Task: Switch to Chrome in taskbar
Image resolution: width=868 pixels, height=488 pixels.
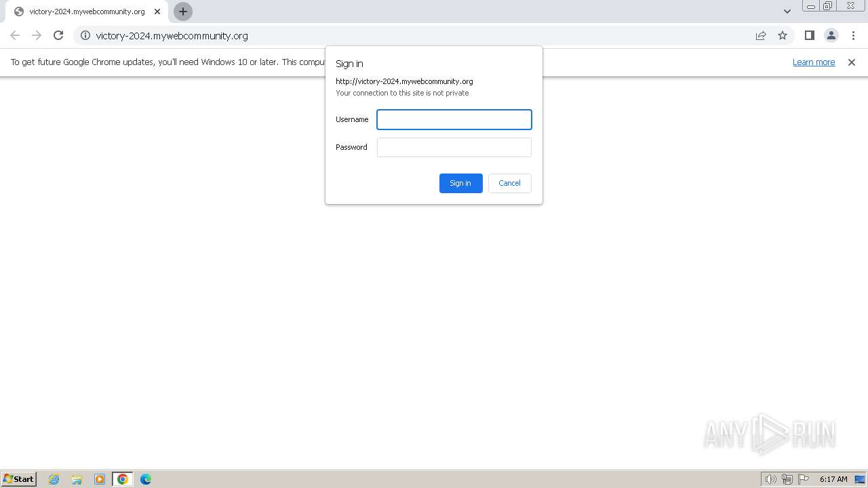Action: (123, 479)
